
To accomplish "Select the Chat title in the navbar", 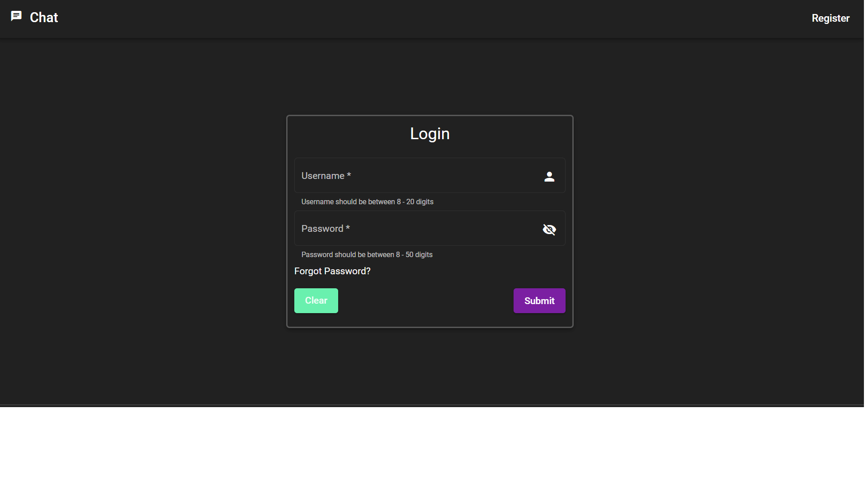I will pos(43,18).
